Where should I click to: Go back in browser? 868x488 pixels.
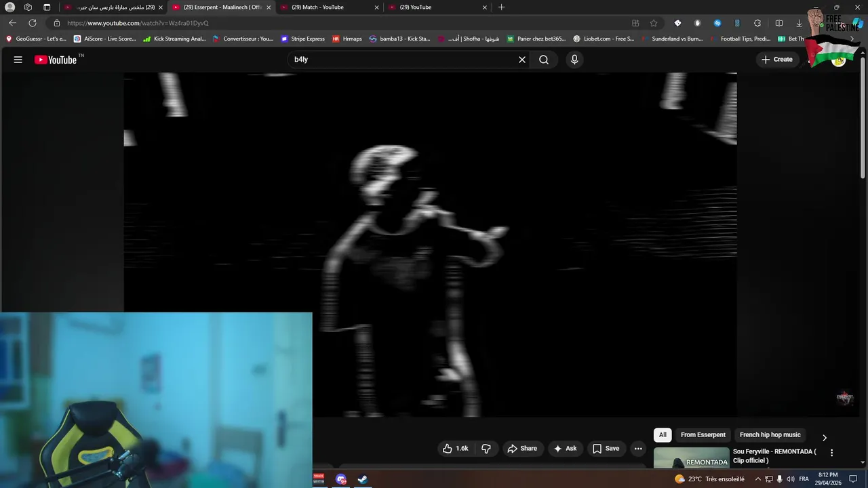point(12,23)
